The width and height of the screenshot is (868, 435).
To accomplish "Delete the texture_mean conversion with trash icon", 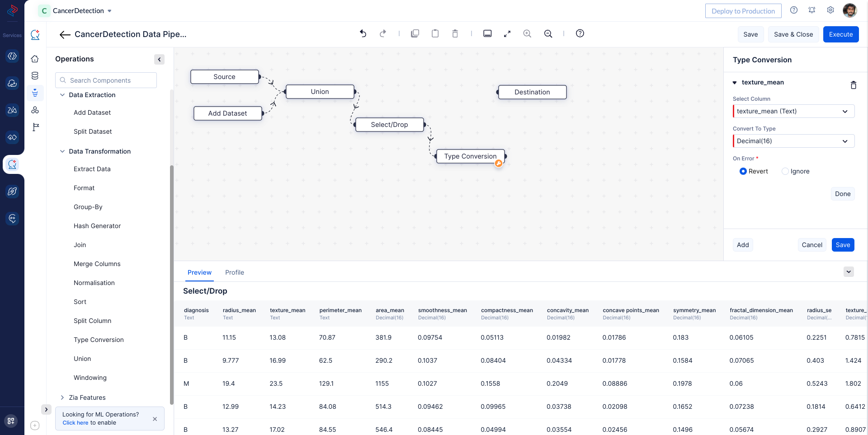I will coord(853,85).
